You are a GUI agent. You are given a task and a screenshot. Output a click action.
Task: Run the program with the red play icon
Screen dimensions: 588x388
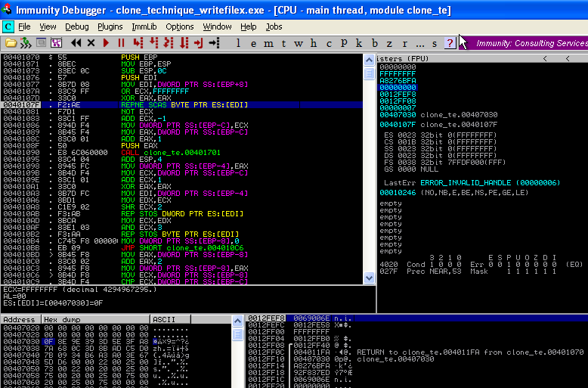click(x=106, y=43)
